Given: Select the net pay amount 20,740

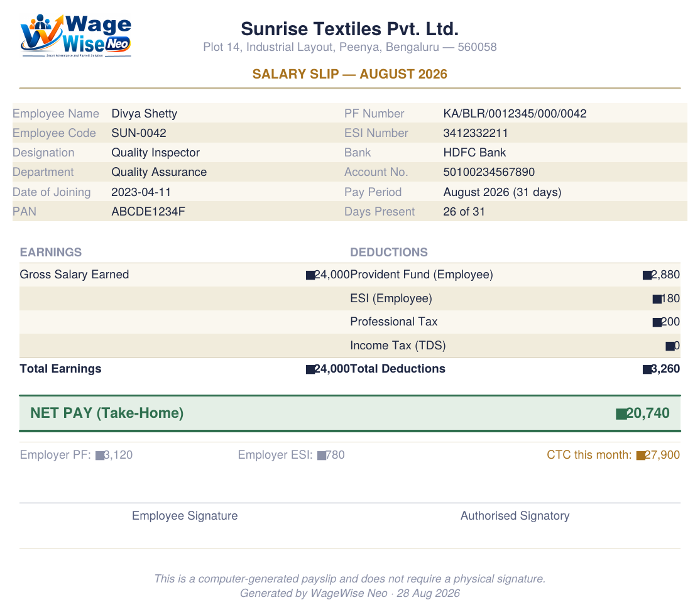Looking at the screenshot, I should (x=643, y=413).
